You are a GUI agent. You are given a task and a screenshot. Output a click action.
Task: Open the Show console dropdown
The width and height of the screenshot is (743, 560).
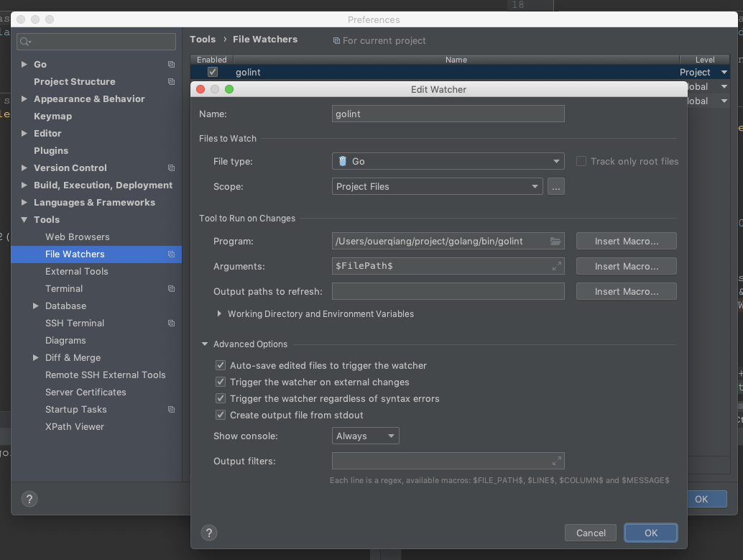365,436
